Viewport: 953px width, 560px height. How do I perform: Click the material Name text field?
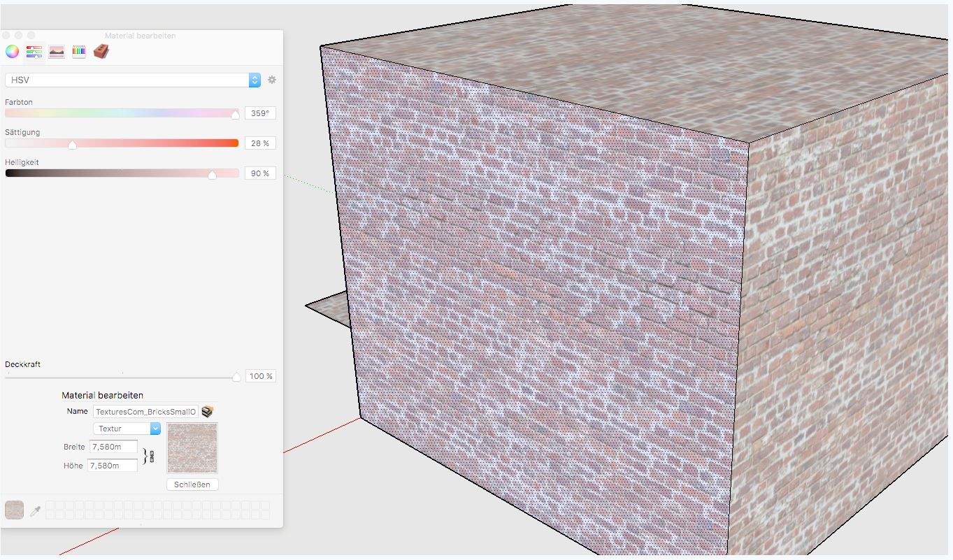[x=145, y=411]
